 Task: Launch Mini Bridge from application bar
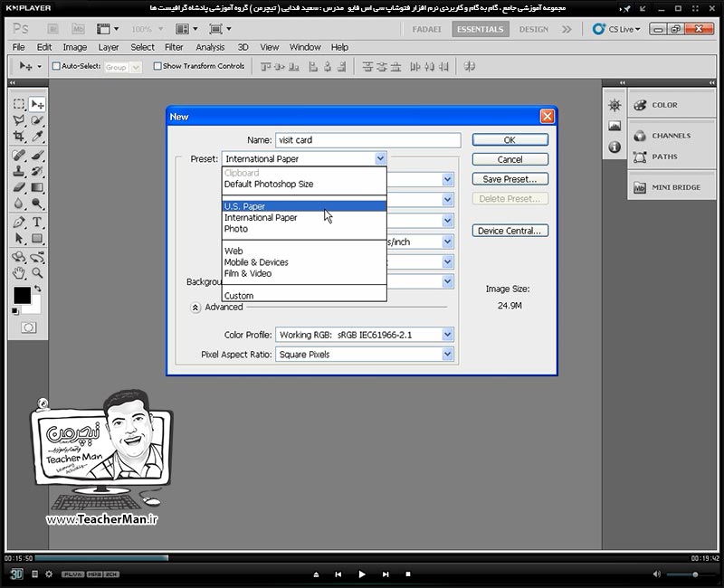(78, 29)
